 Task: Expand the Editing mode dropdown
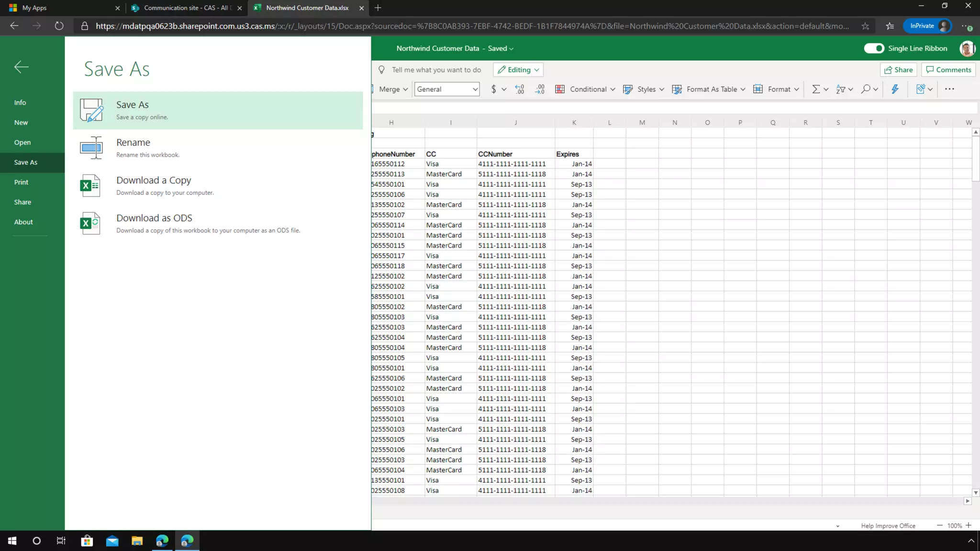[x=518, y=70]
